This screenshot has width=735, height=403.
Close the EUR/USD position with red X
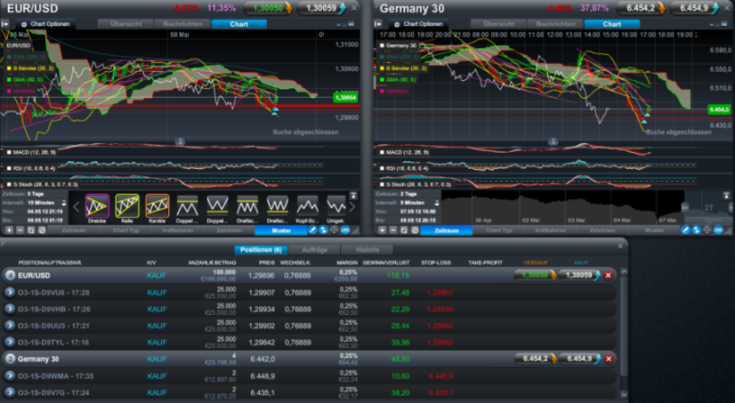pos(608,276)
